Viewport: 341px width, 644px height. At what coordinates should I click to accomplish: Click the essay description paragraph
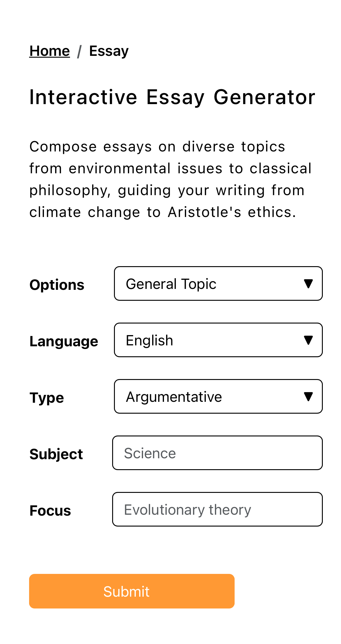(170, 179)
